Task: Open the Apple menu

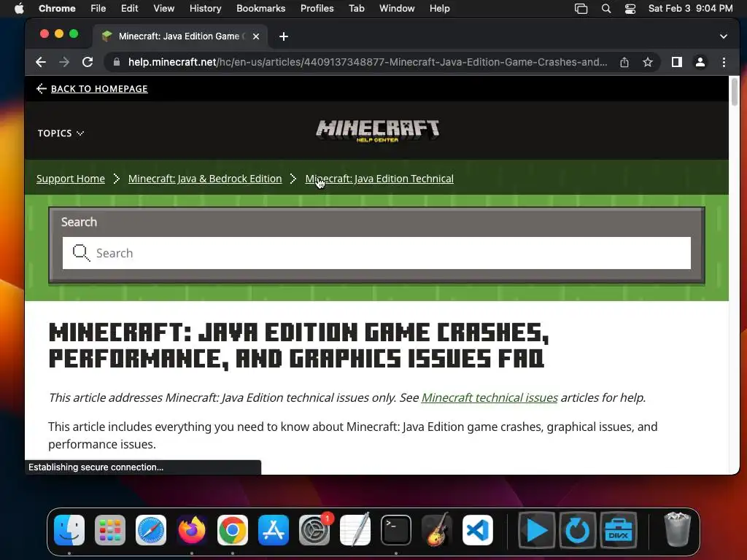Action: click(19, 9)
